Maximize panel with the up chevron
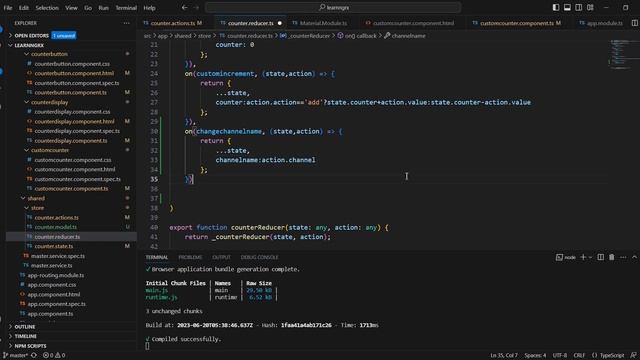640x360 pixels. pos(634,257)
